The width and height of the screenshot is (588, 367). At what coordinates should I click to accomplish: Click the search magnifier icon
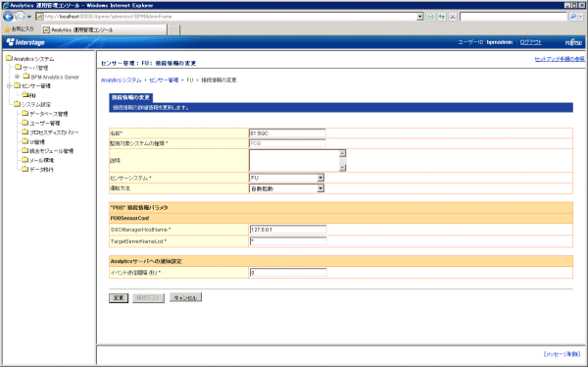[573, 17]
